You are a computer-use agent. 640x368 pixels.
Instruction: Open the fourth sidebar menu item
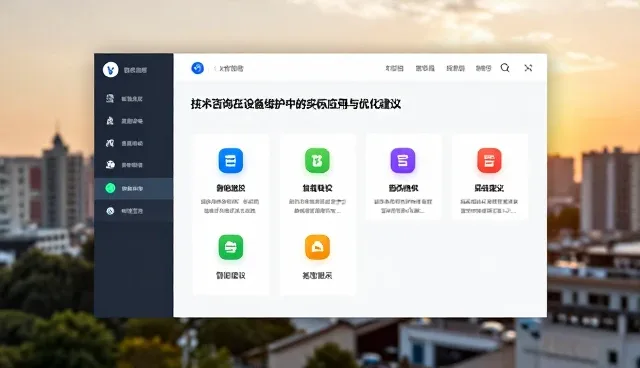pyautogui.click(x=133, y=165)
